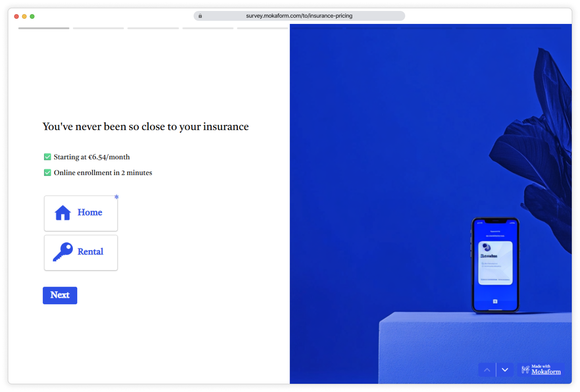
Task: Go to next question with down chevron
Action: point(505,370)
